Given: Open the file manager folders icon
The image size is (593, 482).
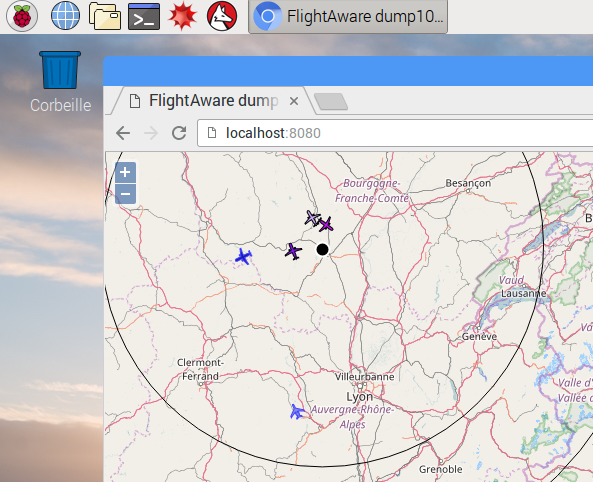Looking at the screenshot, I should (x=105, y=16).
